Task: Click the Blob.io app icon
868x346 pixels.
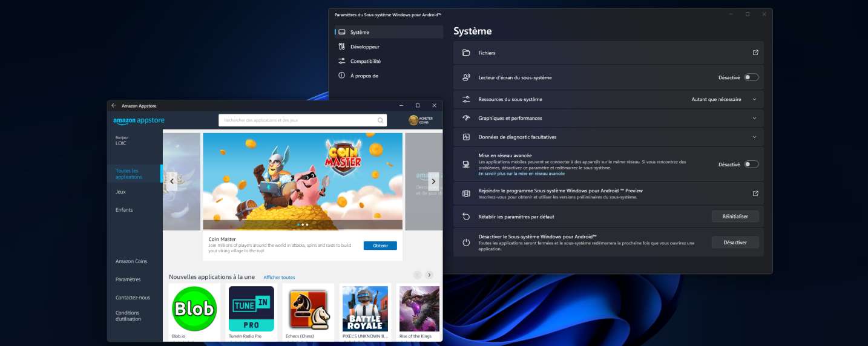Action: pos(194,308)
